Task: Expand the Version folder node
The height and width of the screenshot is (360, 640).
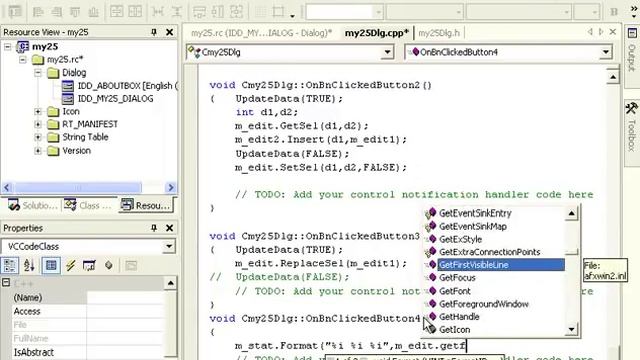Action: [x=38, y=151]
